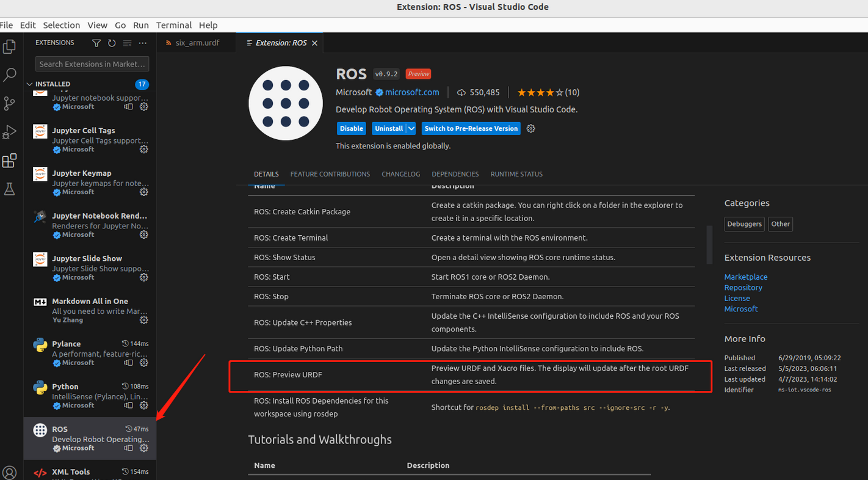Refresh the extensions list
Viewport: 868px width, 480px height.
pos(112,43)
